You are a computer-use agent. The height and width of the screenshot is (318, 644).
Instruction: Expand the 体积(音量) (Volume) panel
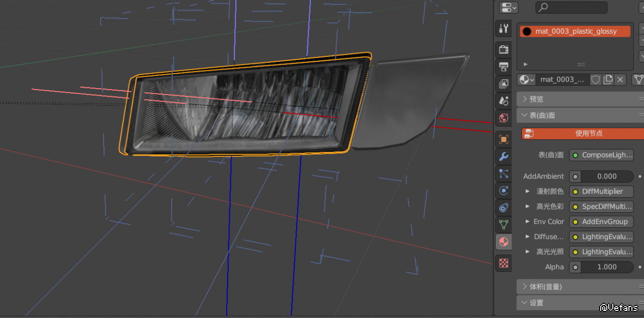(x=545, y=287)
